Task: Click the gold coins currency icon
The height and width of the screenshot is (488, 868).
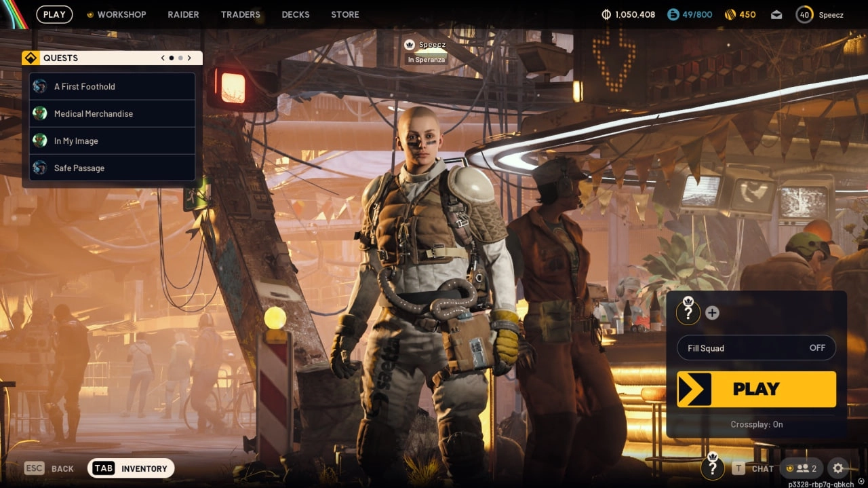Action: pyautogui.click(x=730, y=14)
